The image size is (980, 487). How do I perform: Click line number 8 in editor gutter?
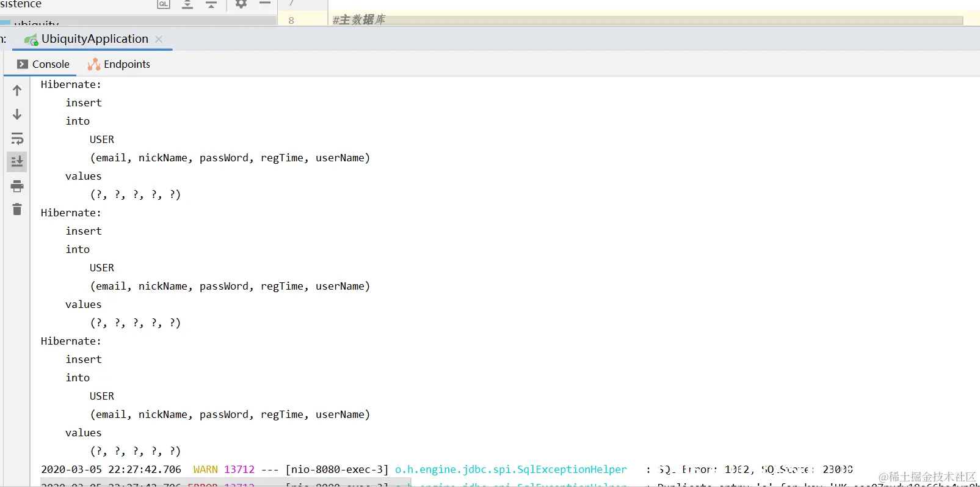pyautogui.click(x=291, y=20)
